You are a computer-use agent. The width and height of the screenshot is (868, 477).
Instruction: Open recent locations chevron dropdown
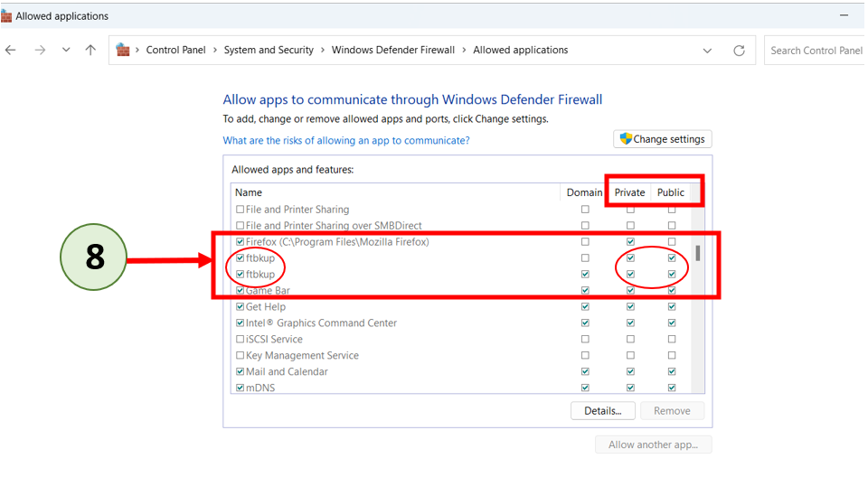pos(65,51)
